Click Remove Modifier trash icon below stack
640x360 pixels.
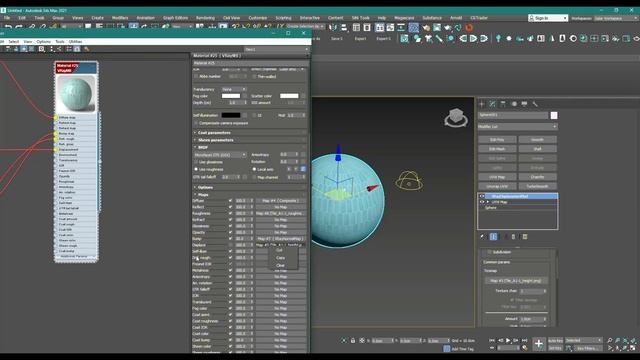513,237
